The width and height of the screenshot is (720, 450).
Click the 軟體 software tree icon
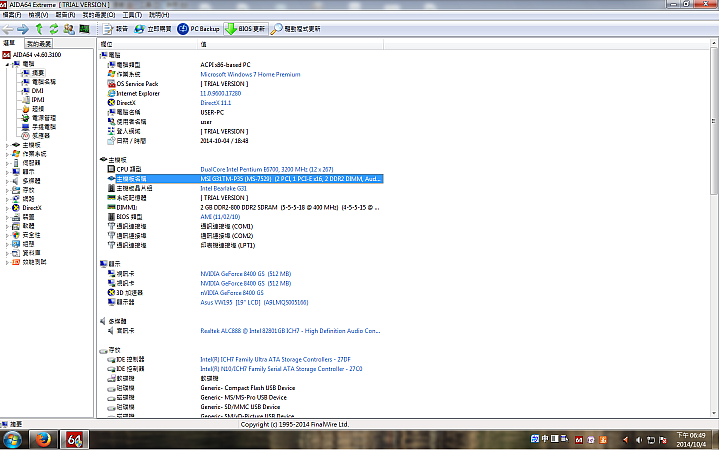click(x=16, y=226)
